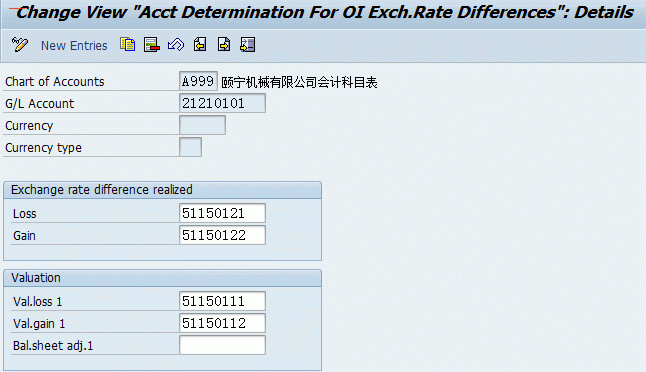
Task: Click the Val.loss 1 field 51150111
Action: pos(222,301)
